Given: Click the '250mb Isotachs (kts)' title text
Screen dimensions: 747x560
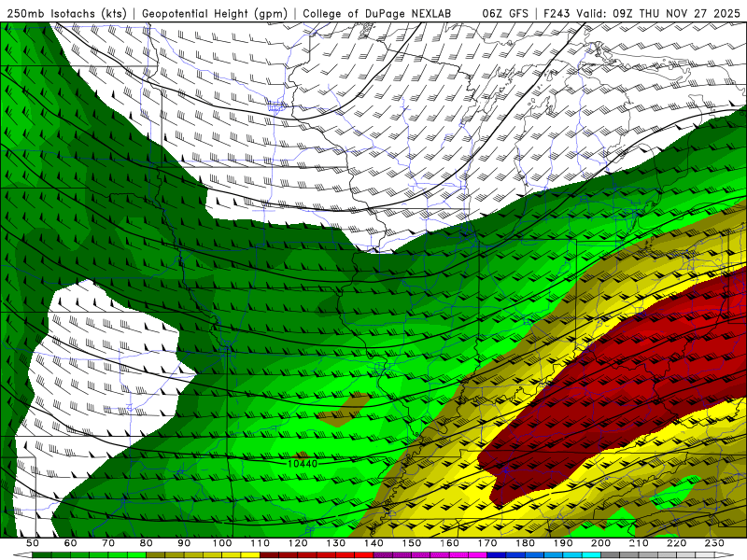Looking at the screenshot, I should (x=67, y=14).
